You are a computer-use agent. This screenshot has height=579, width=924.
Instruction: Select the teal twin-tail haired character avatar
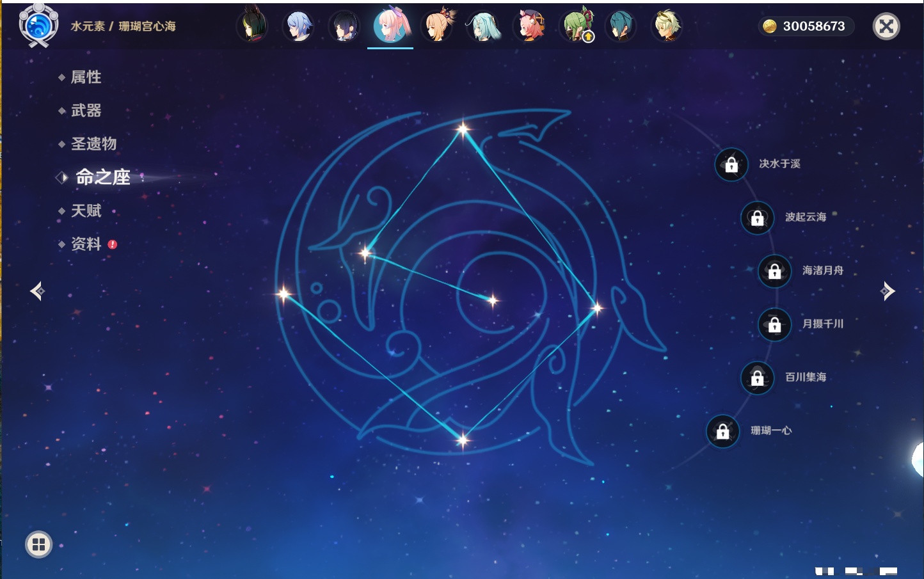[482, 26]
